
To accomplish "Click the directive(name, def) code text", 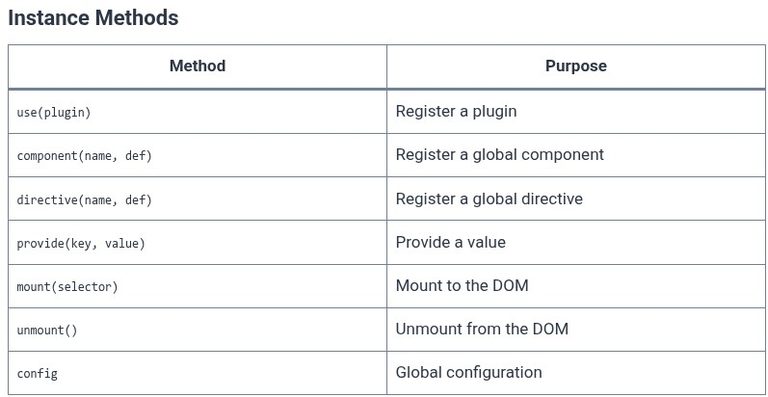I will click(84, 200).
